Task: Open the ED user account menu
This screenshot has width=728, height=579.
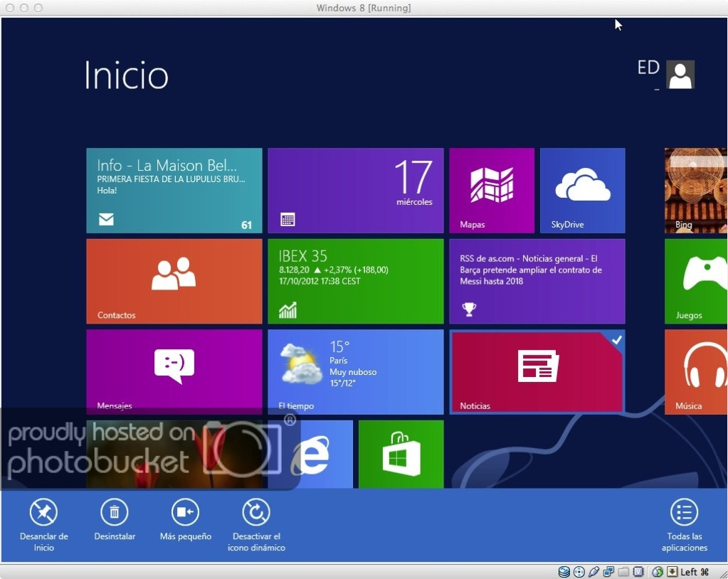Action: pyautogui.click(x=666, y=74)
